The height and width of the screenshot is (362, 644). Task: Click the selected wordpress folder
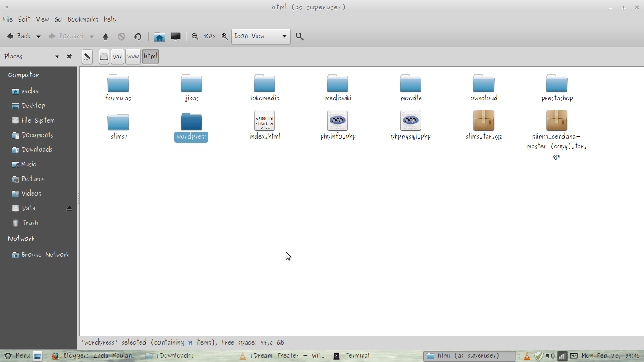(191, 127)
